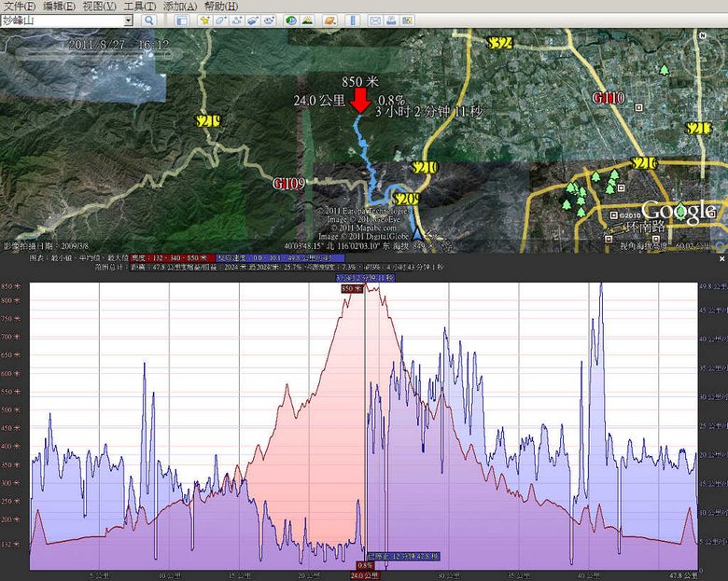Image resolution: width=728 pixels, height=581 pixels.
Task: Open the planet switcher icon
Action: (x=329, y=20)
